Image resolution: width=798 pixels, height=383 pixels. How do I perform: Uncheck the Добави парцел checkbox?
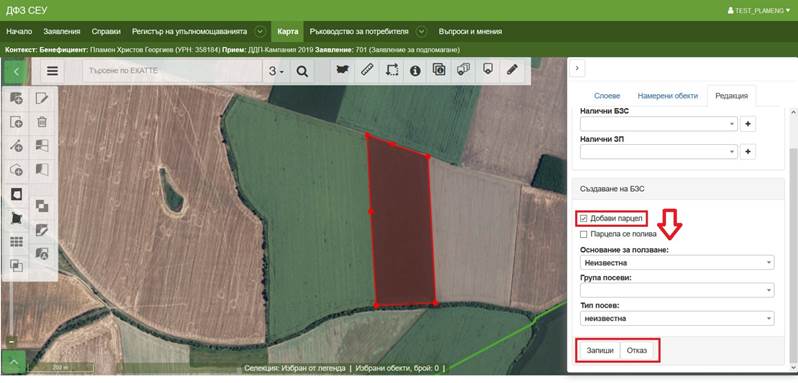584,219
